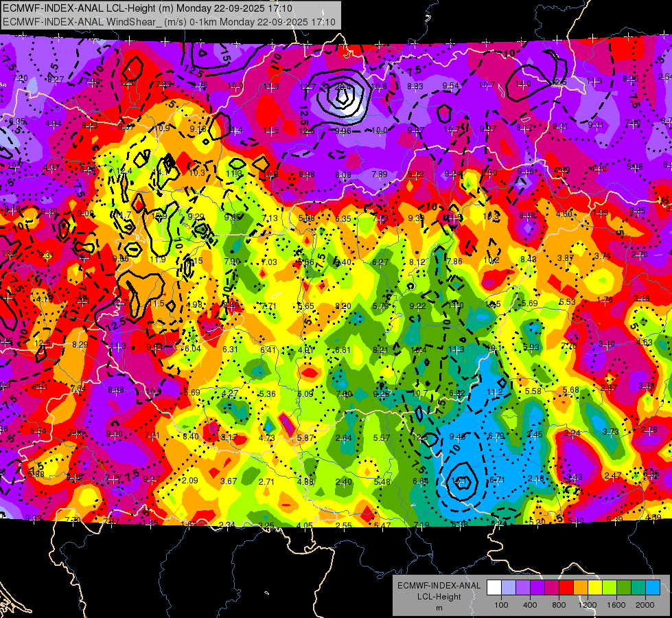Click the orange legend swatch
The width and height of the screenshot is (672, 618).
[x=581, y=588]
